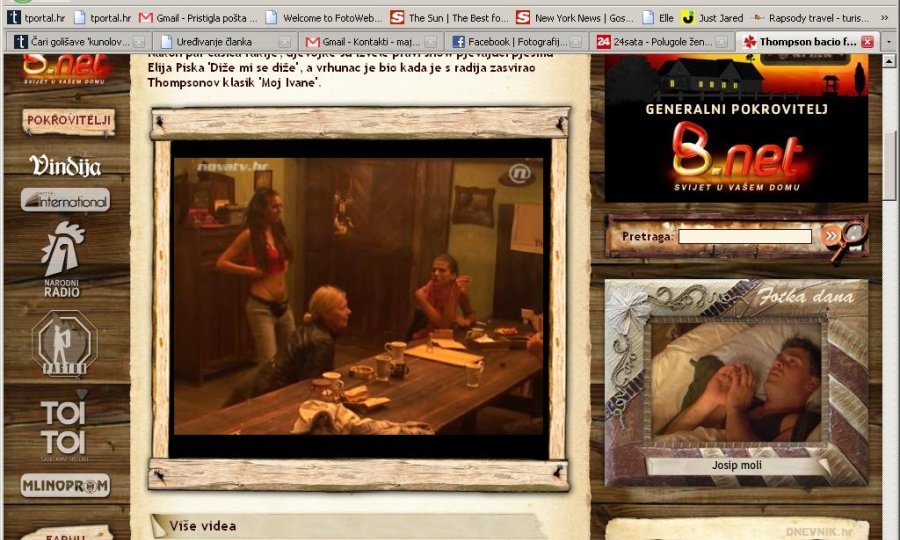The height and width of the screenshot is (540, 900).
Task: Switch to Gmail - Kontakti tab
Action: point(371,41)
